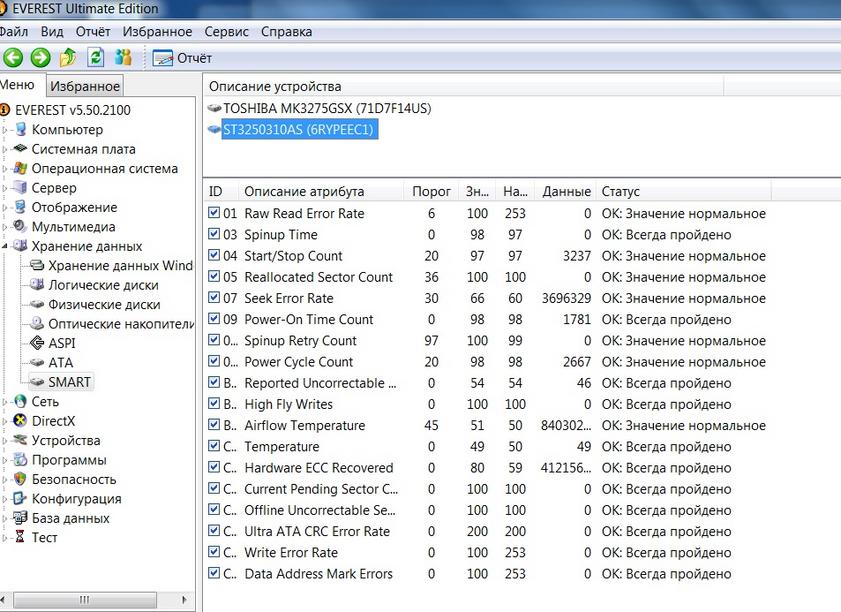Select the Сеть tree icon

[20, 401]
